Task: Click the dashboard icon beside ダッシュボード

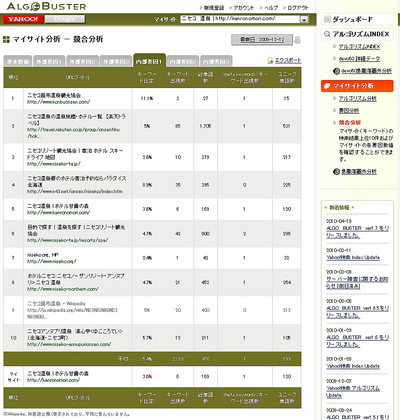Action: [x=327, y=19]
